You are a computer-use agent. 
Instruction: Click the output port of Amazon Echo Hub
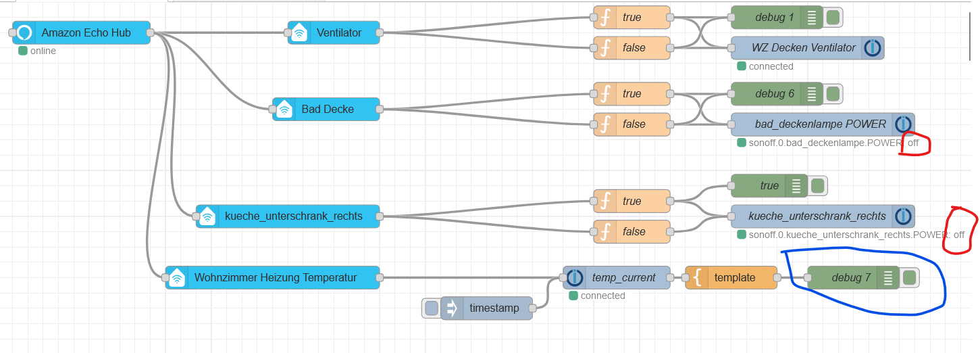(x=150, y=32)
